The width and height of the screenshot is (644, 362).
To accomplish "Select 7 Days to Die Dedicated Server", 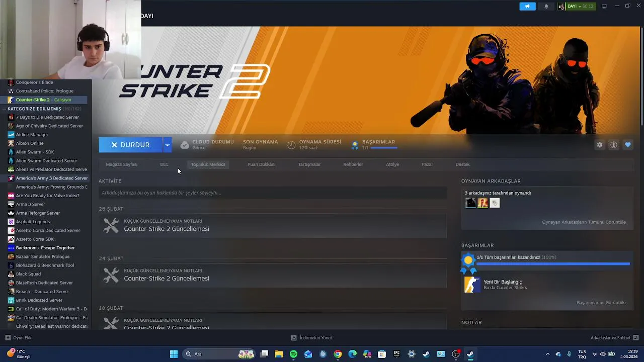I will 47,117.
